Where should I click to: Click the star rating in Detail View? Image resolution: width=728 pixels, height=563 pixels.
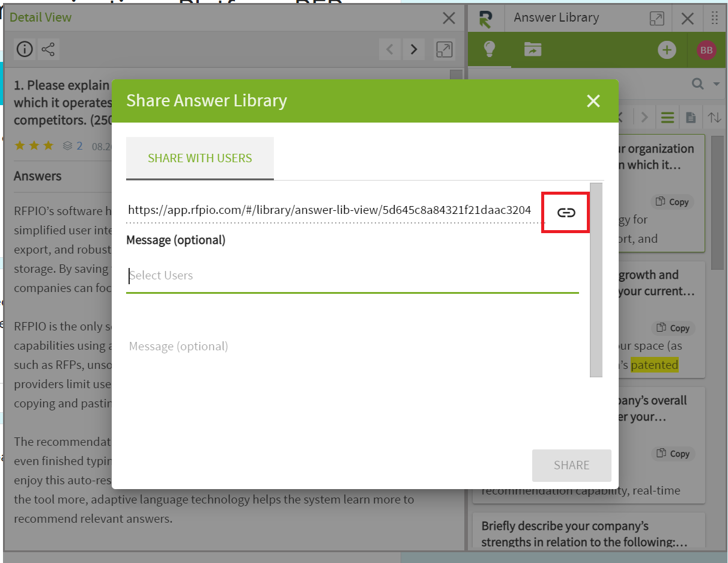(x=34, y=145)
